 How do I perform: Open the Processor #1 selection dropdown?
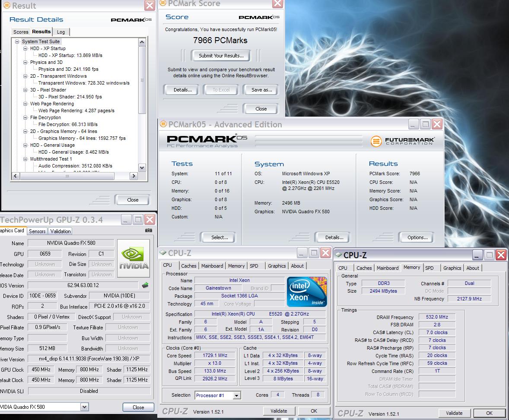click(237, 395)
